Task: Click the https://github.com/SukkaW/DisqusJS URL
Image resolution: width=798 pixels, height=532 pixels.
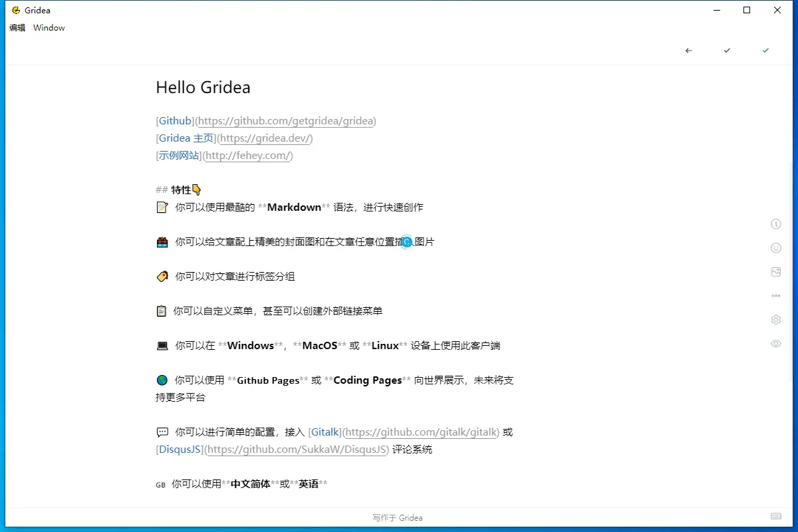Action: [x=297, y=450]
